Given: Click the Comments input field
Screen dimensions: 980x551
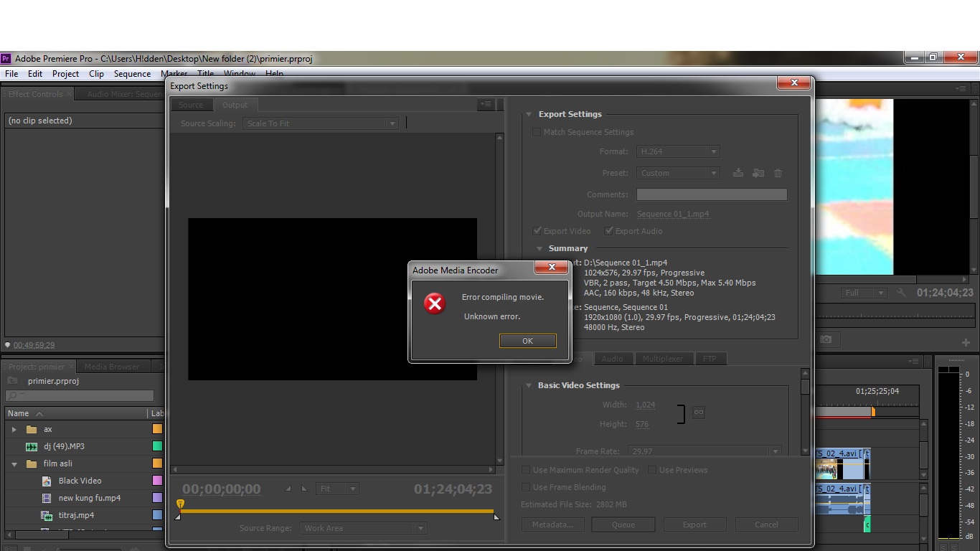Looking at the screenshot, I should tap(712, 194).
